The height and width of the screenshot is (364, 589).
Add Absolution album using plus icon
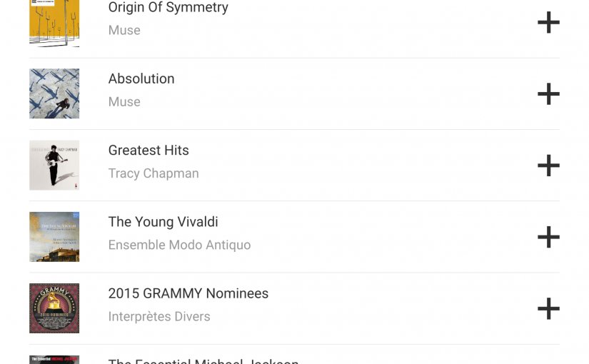tap(548, 93)
